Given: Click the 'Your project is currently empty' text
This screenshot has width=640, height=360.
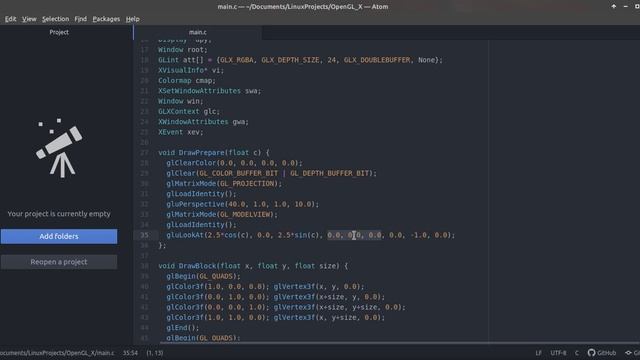Looking at the screenshot, I should [x=59, y=214].
